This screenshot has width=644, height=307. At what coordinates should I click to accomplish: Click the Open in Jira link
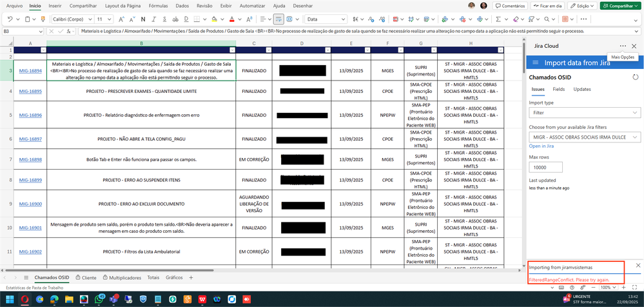(x=542, y=146)
